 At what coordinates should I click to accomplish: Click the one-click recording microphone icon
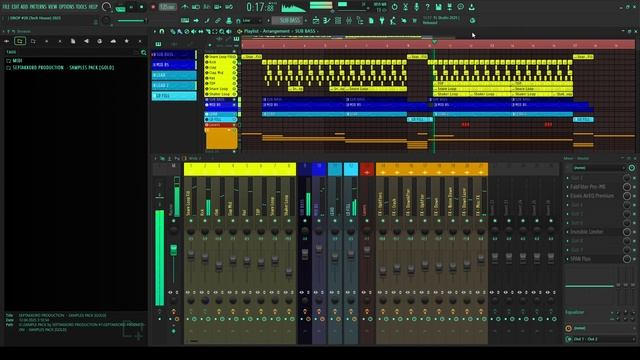click(416, 7)
